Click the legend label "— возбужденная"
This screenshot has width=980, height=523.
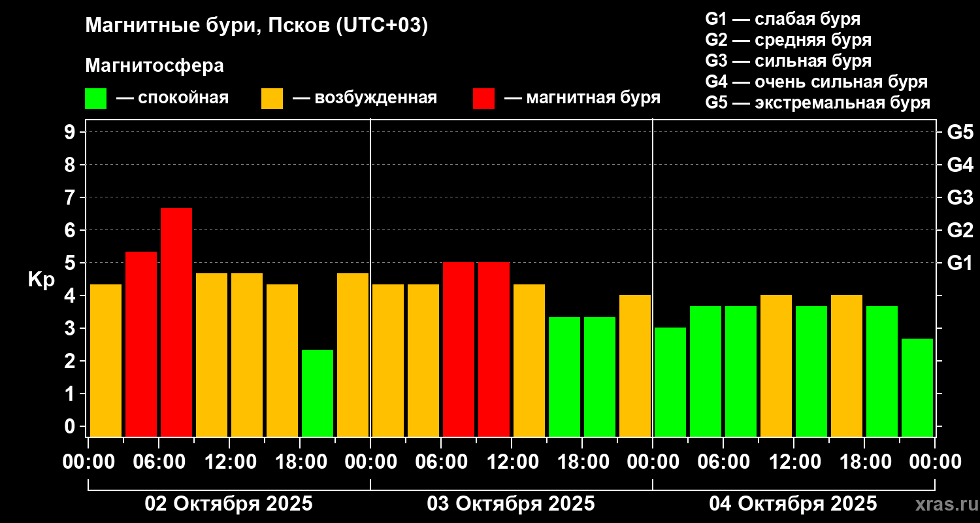pos(365,98)
